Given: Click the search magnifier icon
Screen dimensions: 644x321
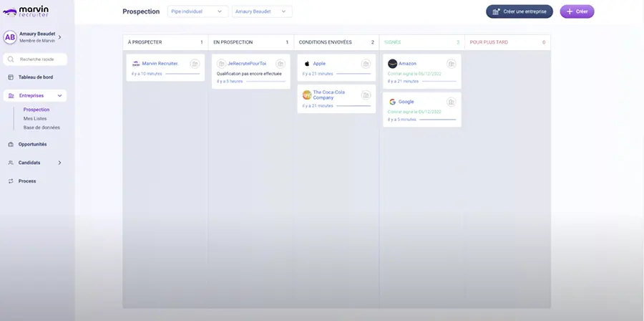Looking at the screenshot, I should tap(11, 59).
